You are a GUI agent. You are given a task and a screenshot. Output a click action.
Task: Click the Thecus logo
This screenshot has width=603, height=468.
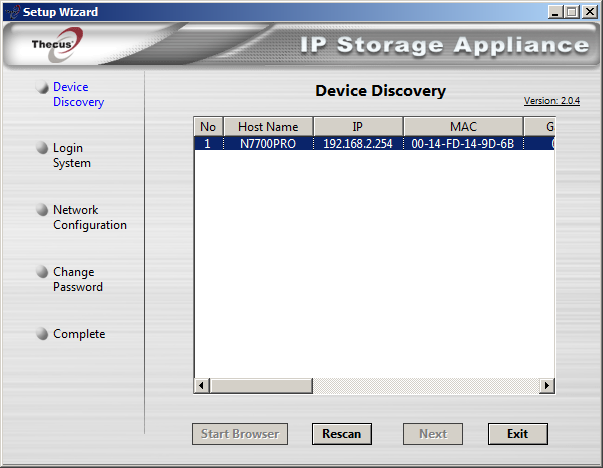pos(58,44)
